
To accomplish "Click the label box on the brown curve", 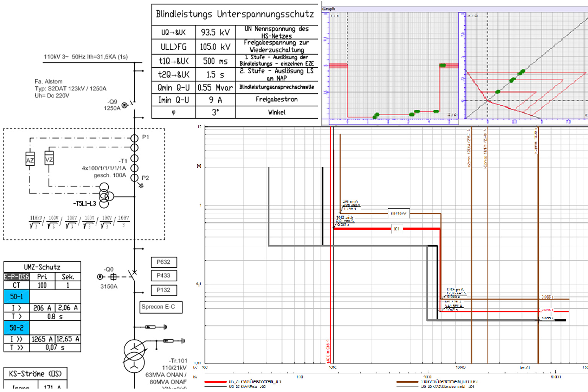I will [x=399, y=213].
